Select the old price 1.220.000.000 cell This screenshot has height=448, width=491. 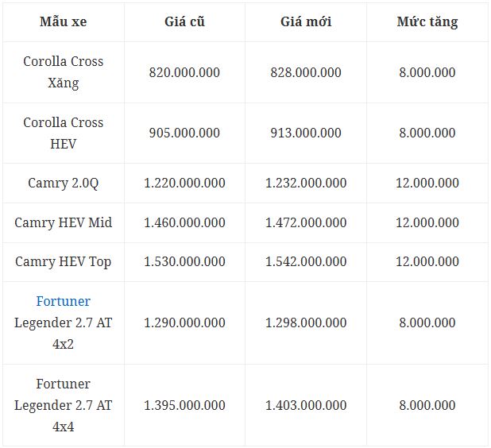[184, 183]
